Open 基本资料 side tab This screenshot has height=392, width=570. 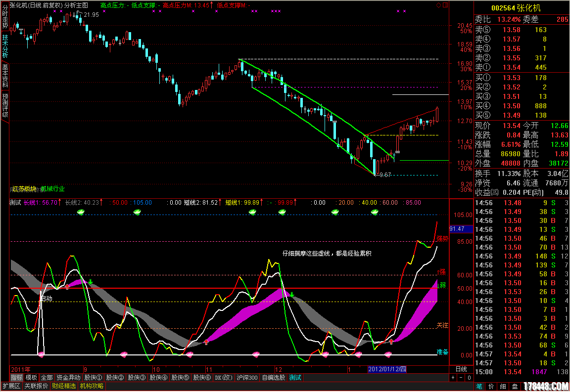[5, 76]
